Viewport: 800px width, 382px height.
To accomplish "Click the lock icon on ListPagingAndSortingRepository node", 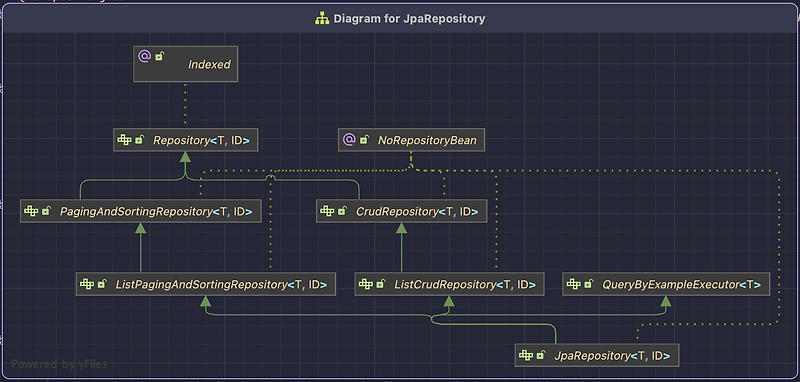I will click(x=102, y=284).
